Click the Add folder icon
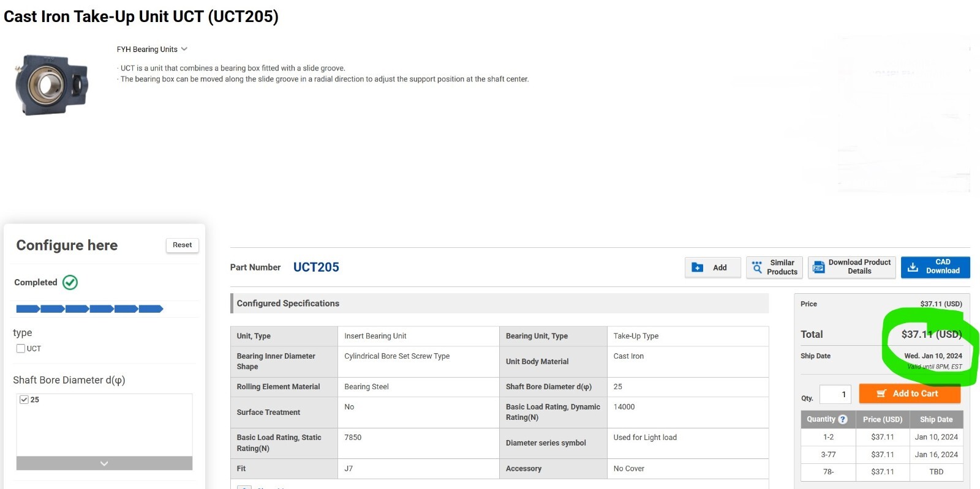This screenshot has height=489, width=980. point(697,267)
